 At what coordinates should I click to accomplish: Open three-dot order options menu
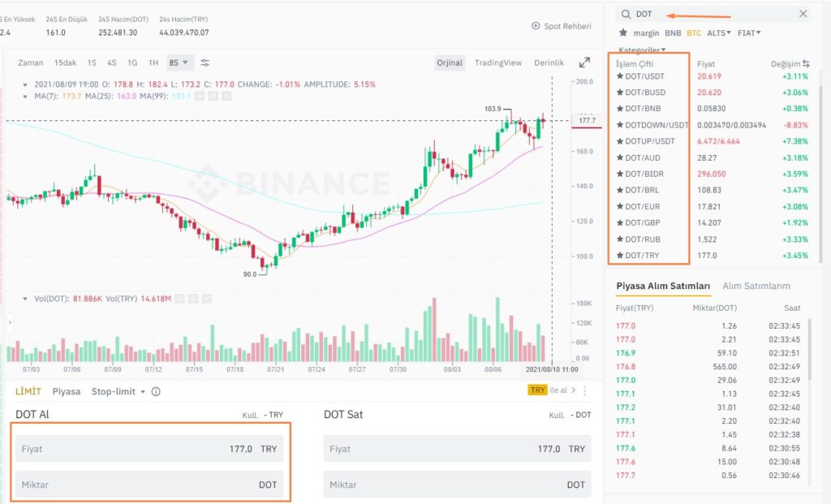(584, 390)
